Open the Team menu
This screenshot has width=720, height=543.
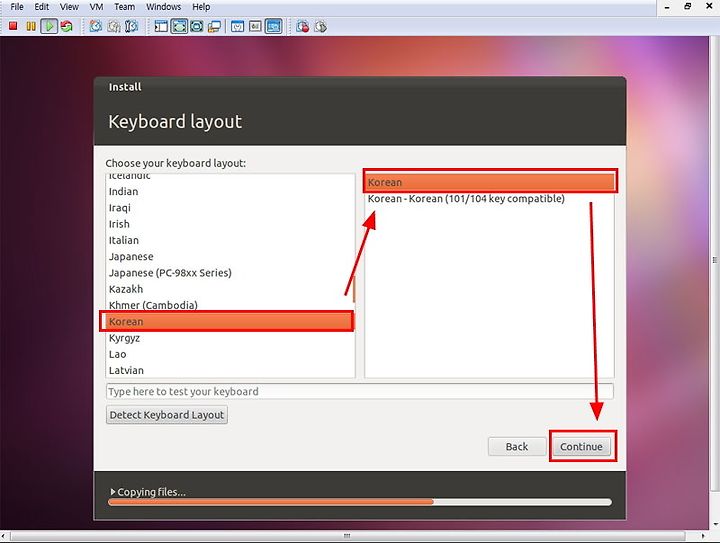(124, 7)
